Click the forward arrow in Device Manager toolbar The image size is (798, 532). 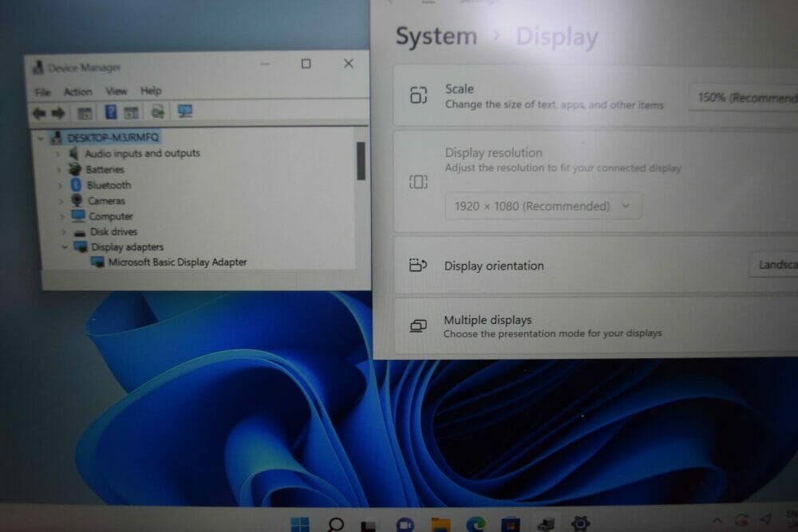58,113
